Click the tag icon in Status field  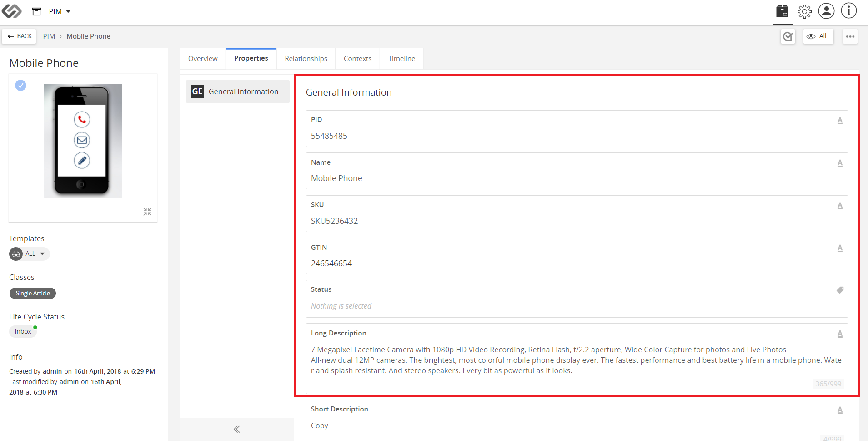point(840,290)
